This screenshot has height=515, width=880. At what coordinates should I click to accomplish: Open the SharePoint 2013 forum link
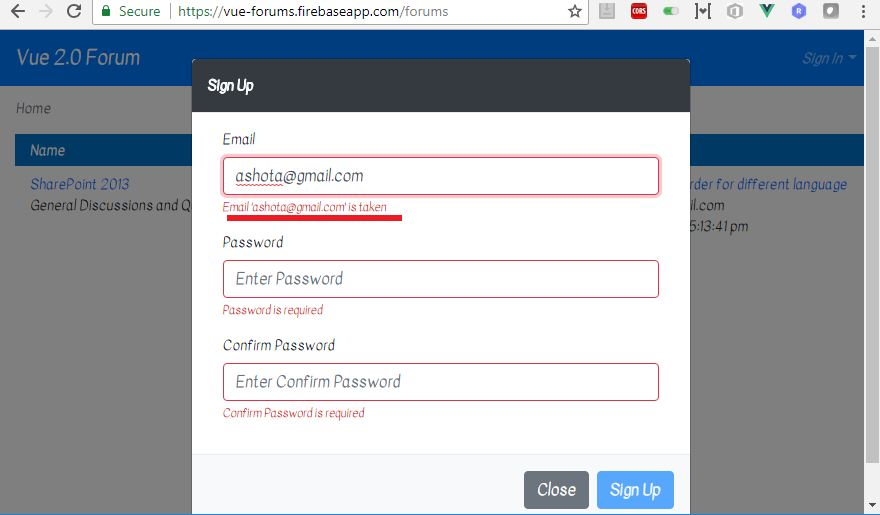(x=80, y=184)
